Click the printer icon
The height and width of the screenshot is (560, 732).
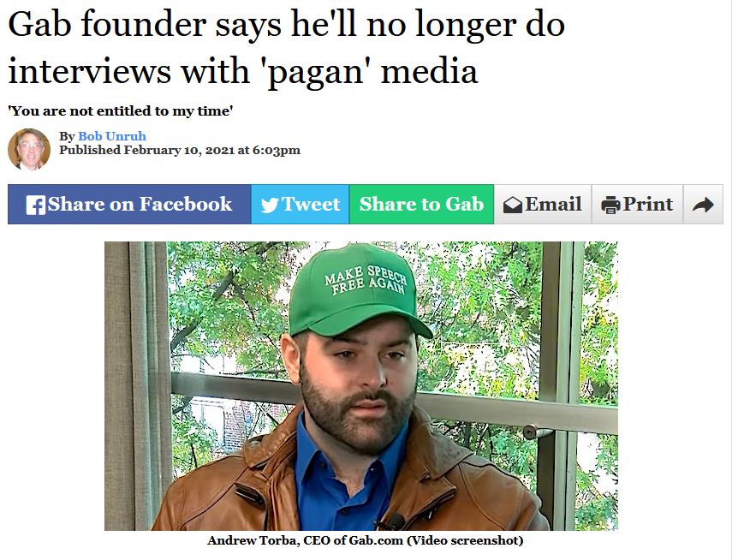click(610, 205)
